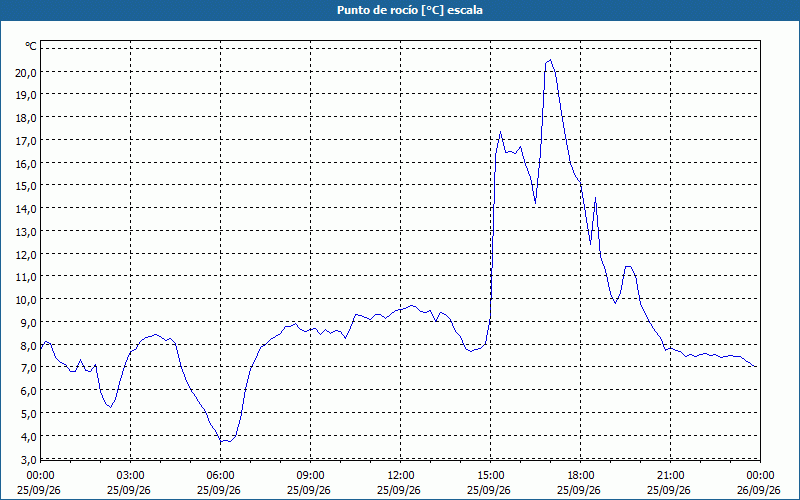Screen dimensions: 800x500
Task: Click the 18:00 time label on x-axis
Action: 580,475
